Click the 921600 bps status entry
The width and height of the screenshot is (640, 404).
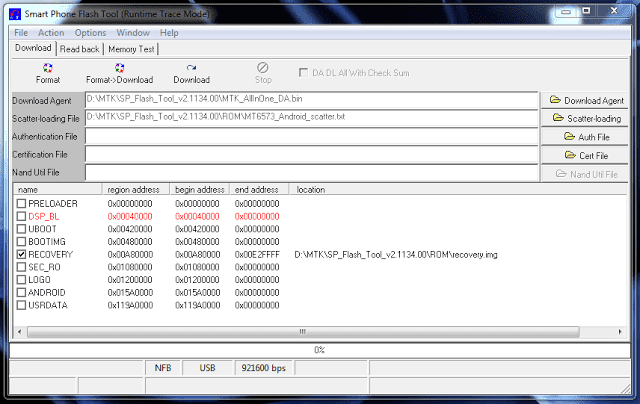coord(264,368)
